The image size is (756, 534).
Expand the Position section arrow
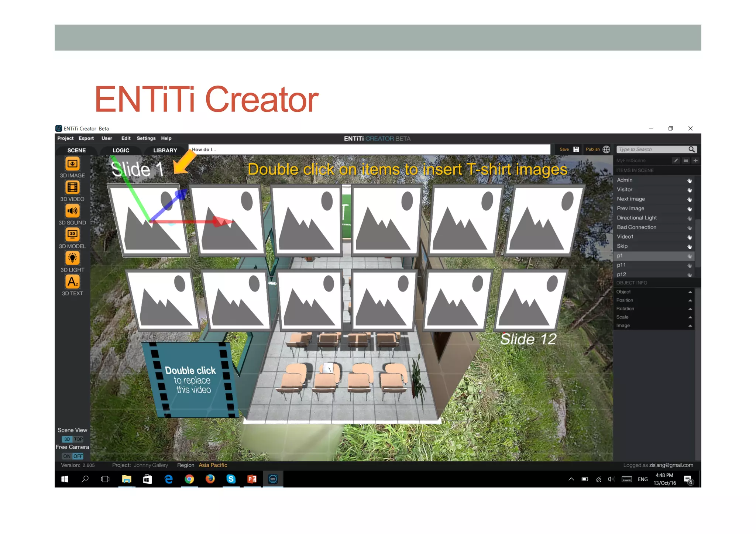[x=690, y=300]
